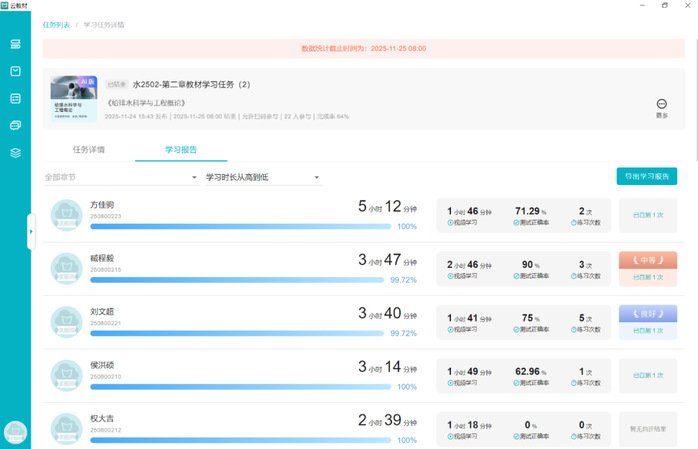Click the 良好 rating badge for 刘文韬
The width and height of the screenshot is (698, 449).
[648, 313]
